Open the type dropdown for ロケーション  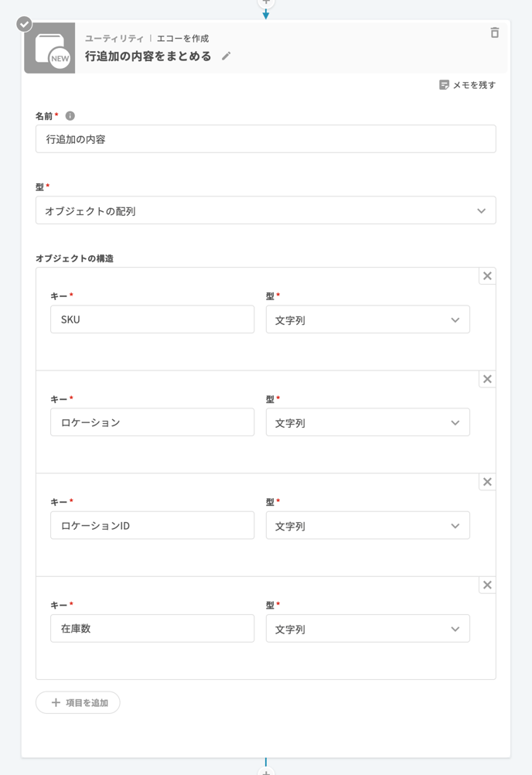coord(367,422)
